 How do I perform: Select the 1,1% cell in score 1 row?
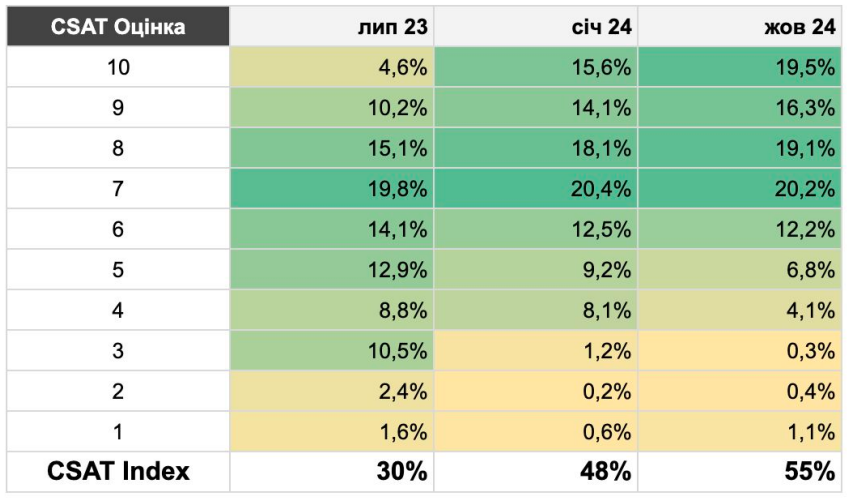tap(739, 432)
